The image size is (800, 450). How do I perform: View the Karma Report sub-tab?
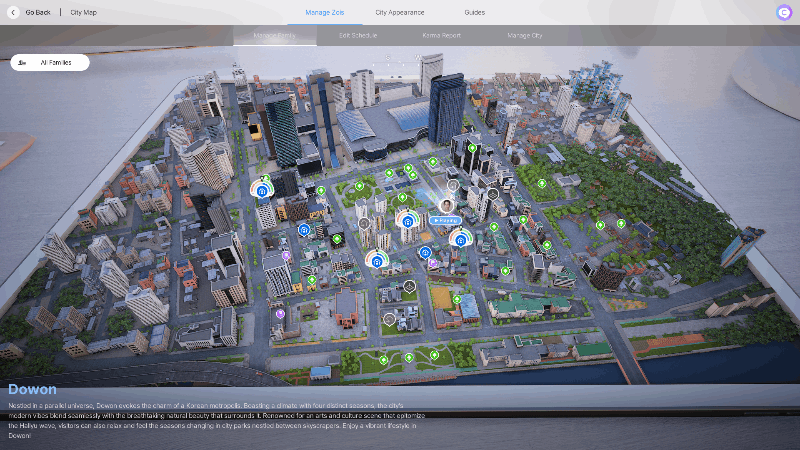(440, 35)
